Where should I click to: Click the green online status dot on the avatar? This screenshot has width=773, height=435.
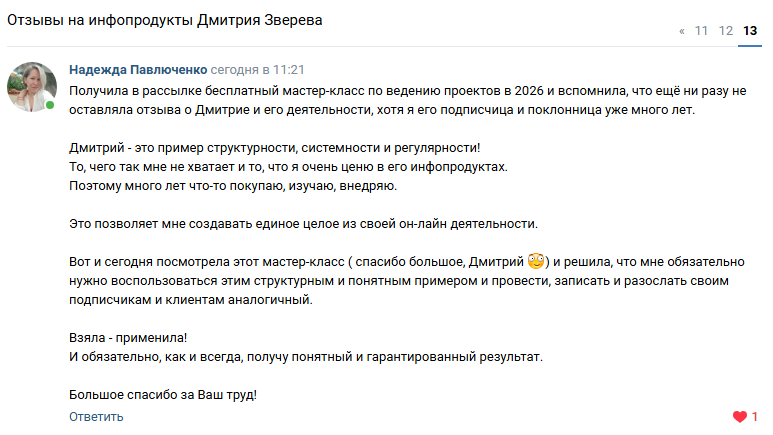(50, 105)
